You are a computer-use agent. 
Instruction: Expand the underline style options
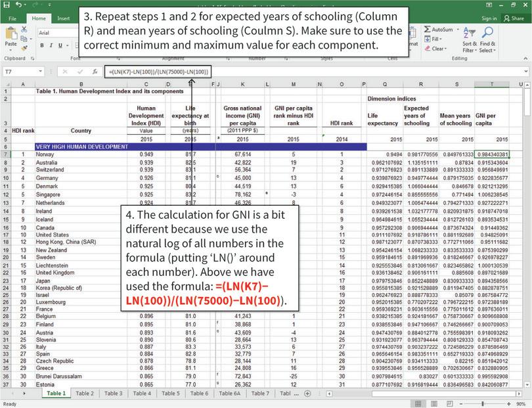[x=67, y=45]
